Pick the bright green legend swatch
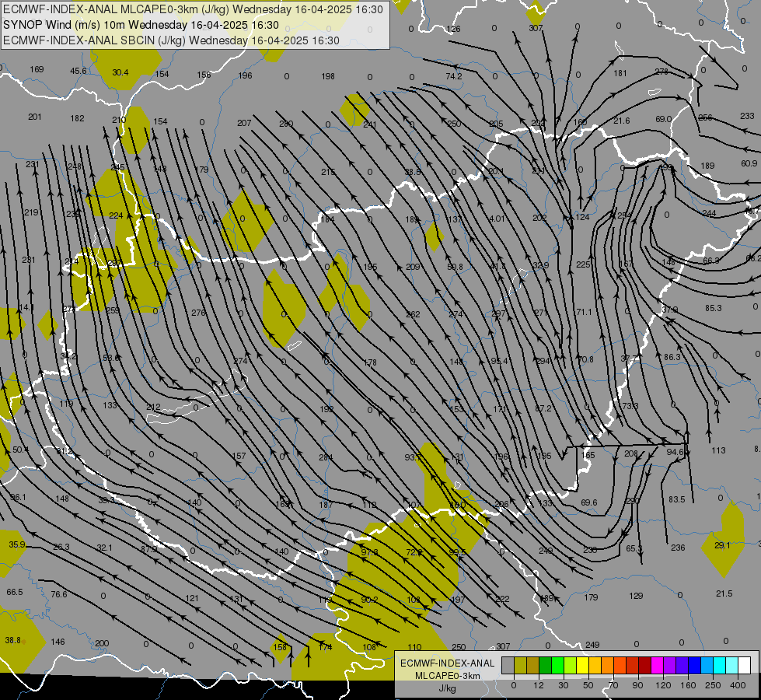761x700 pixels. tap(557, 665)
